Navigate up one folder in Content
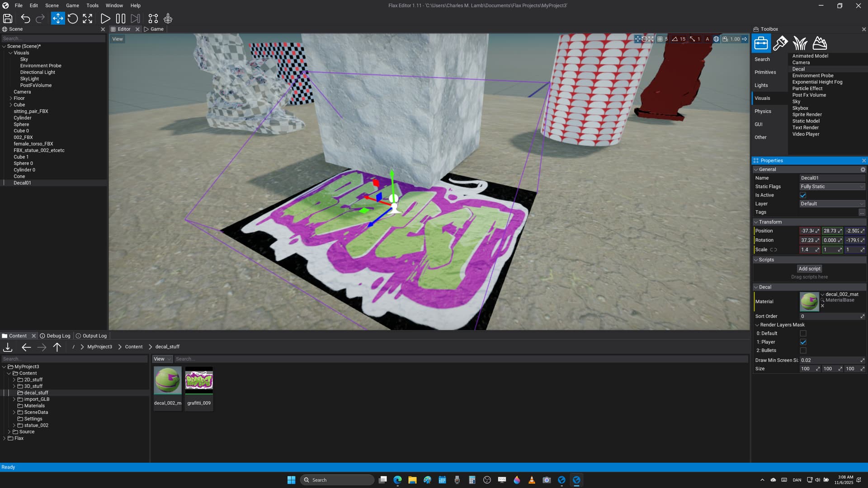This screenshot has width=868, height=488. point(57,347)
